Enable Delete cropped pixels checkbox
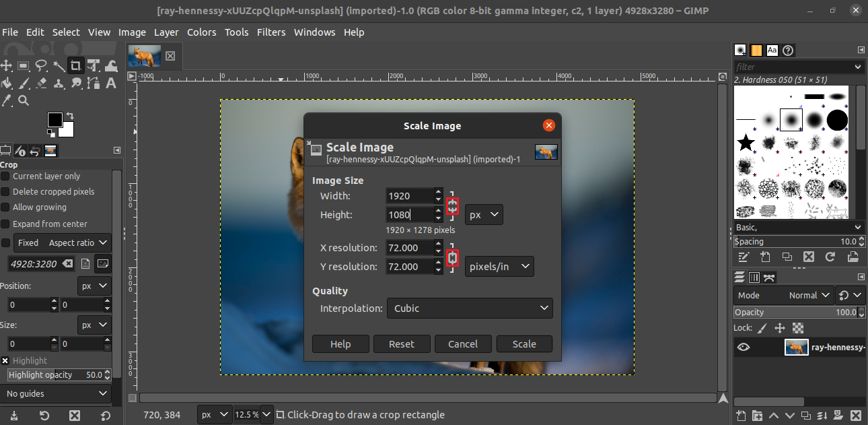The image size is (868, 425). point(5,191)
